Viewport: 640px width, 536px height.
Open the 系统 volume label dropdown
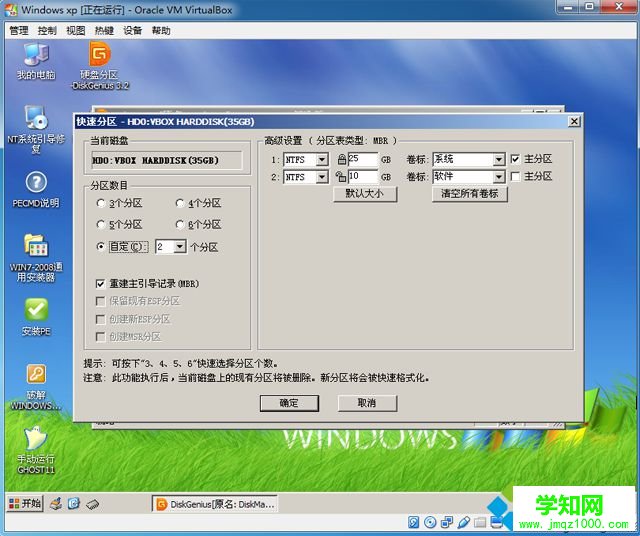pos(499,159)
